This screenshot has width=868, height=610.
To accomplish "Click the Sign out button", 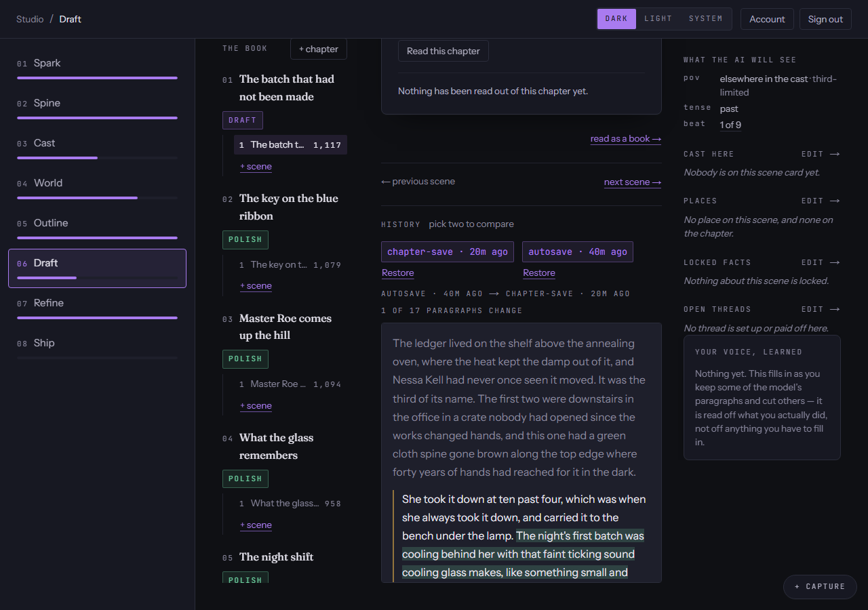I will [x=825, y=19].
